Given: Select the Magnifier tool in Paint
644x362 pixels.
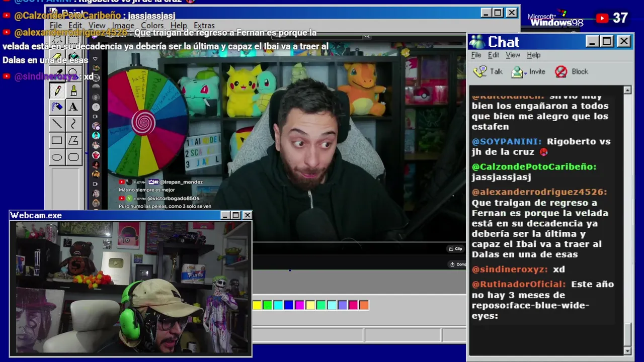Looking at the screenshot, I should tap(73, 73).
